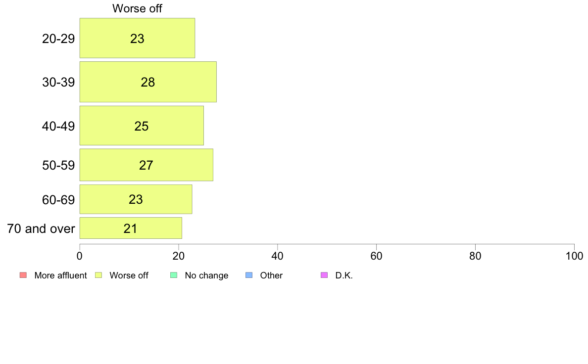
Task: Click the More affluent legend label
Action: coord(60,275)
